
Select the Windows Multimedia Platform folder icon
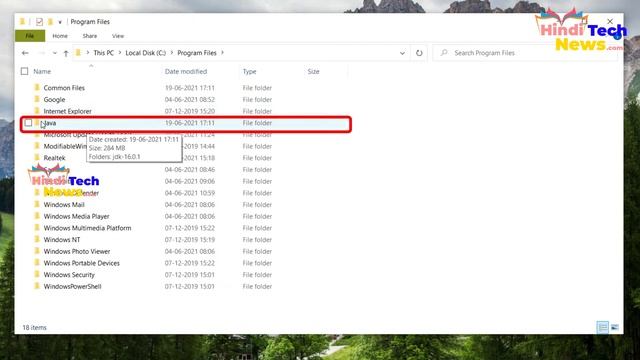[x=37, y=228]
